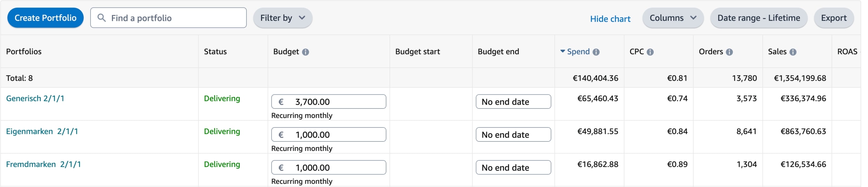Image resolution: width=868 pixels, height=187 pixels.
Task: Click the Spend column info icon
Action: 596,52
